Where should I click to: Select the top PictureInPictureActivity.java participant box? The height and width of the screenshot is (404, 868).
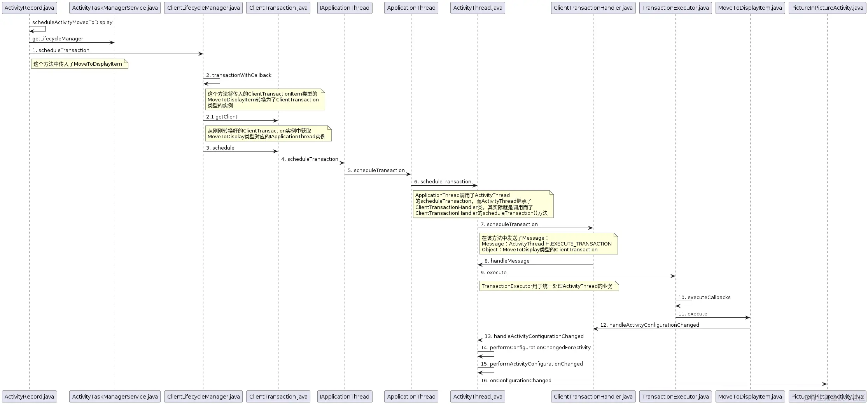click(x=827, y=8)
